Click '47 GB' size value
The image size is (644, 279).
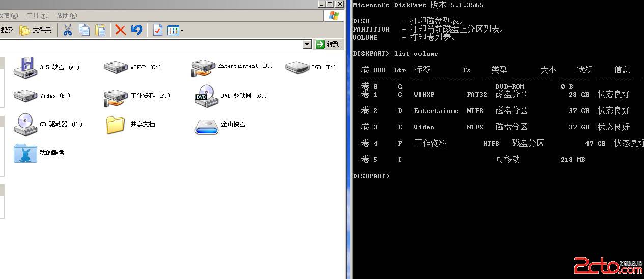(x=595, y=144)
